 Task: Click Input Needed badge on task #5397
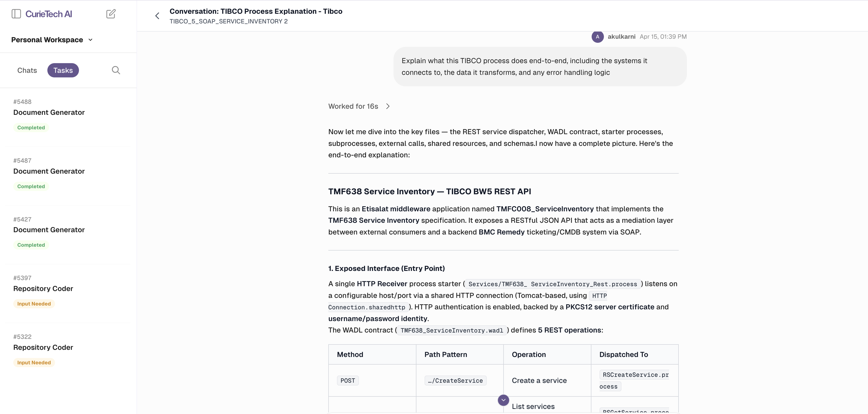[34, 304]
